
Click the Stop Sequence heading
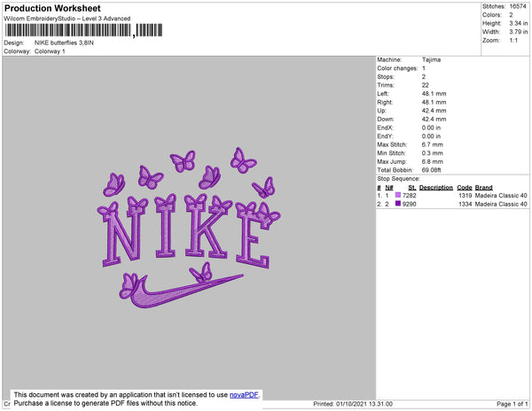[398, 179]
